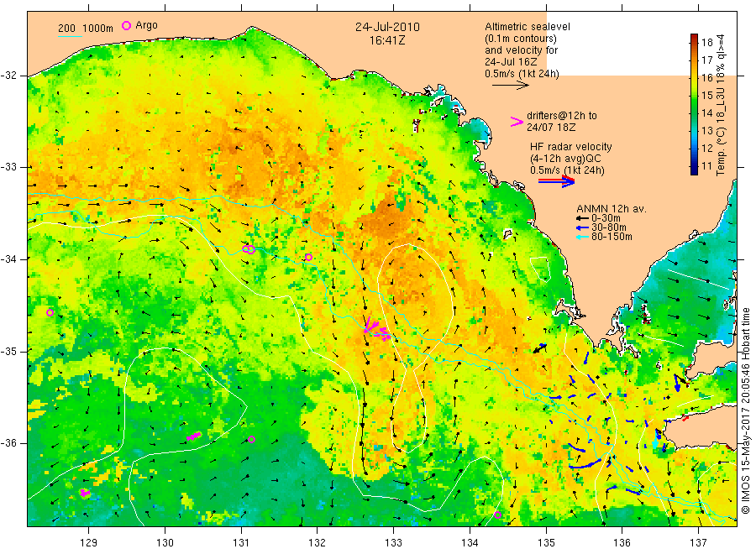Click the longitude axis label 131
The width and height of the screenshot is (756, 554).
(241, 543)
